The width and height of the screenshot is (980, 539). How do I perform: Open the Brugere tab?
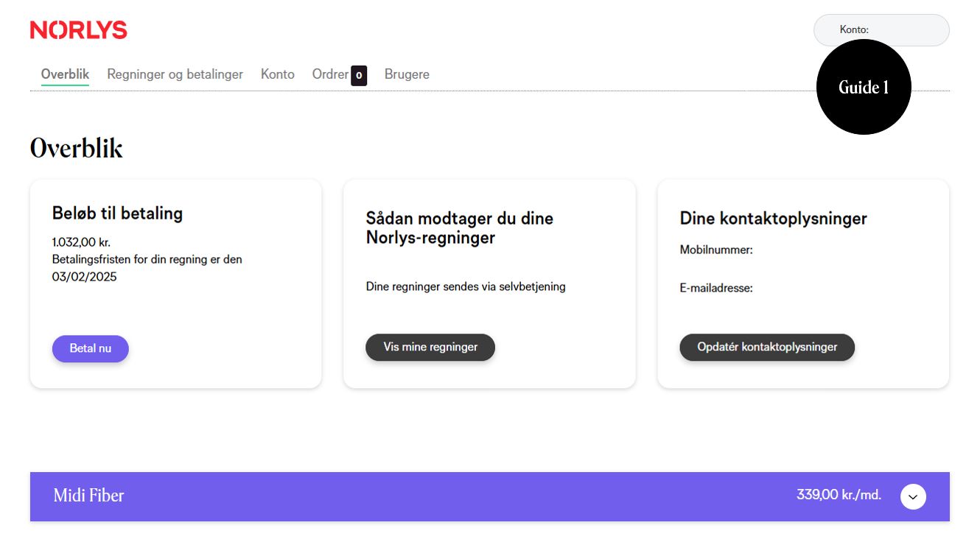407,74
